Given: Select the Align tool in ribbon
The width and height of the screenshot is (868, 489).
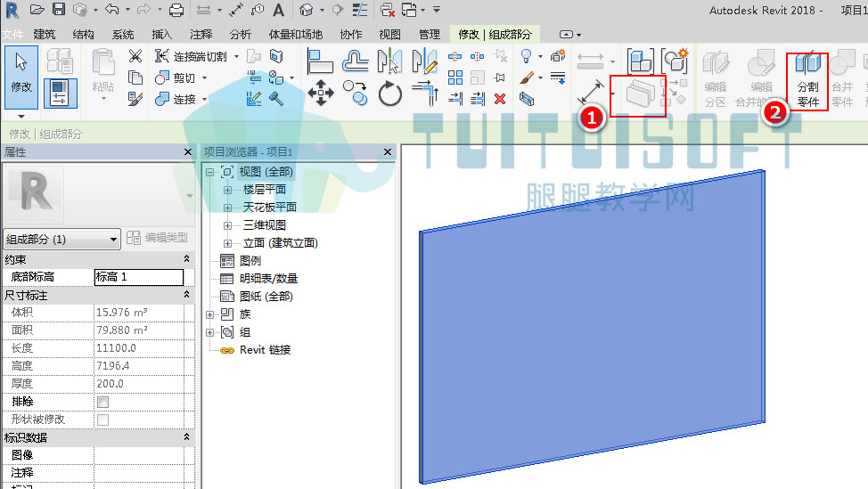Looking at the screenshot, I should point(320,61).
